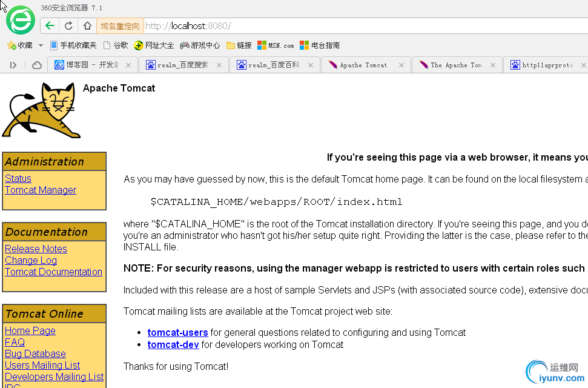Open 游戏中心 bookmark
The height and width of the screenshot is (388, 588).
[200, 45]
